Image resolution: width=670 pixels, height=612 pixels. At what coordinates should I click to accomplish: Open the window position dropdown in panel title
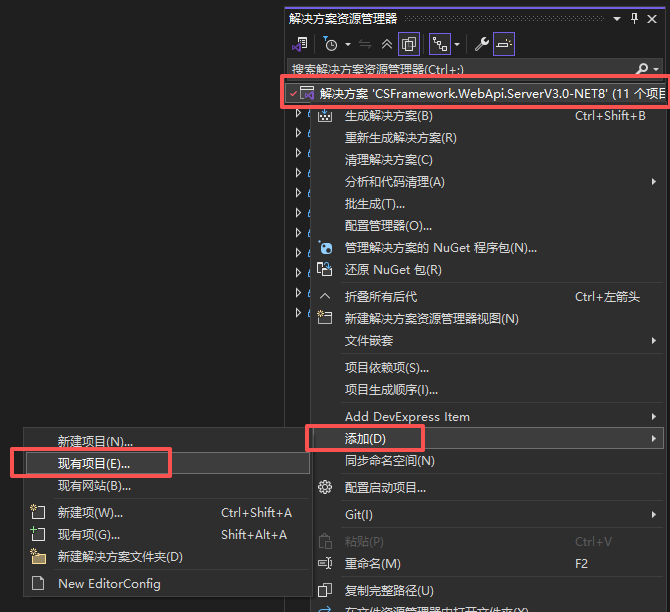tap(617, 19)
